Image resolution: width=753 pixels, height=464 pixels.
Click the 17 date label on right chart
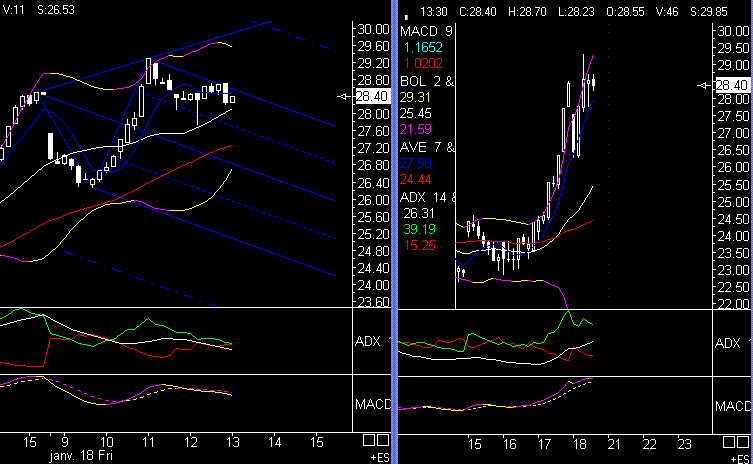[x=544, y=444]
